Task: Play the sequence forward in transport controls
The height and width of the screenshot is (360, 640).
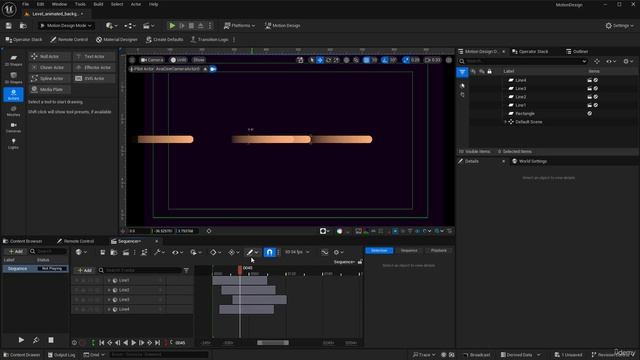Action: coord(133,343)
